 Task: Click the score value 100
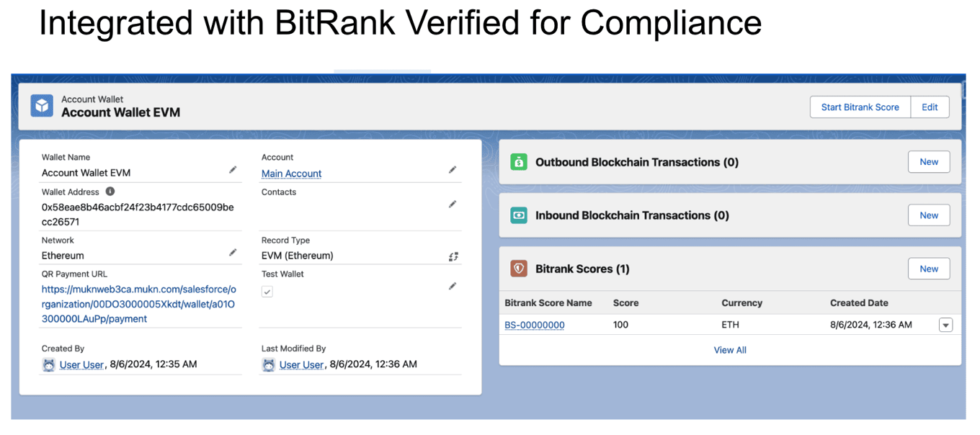tap(620, 325)
